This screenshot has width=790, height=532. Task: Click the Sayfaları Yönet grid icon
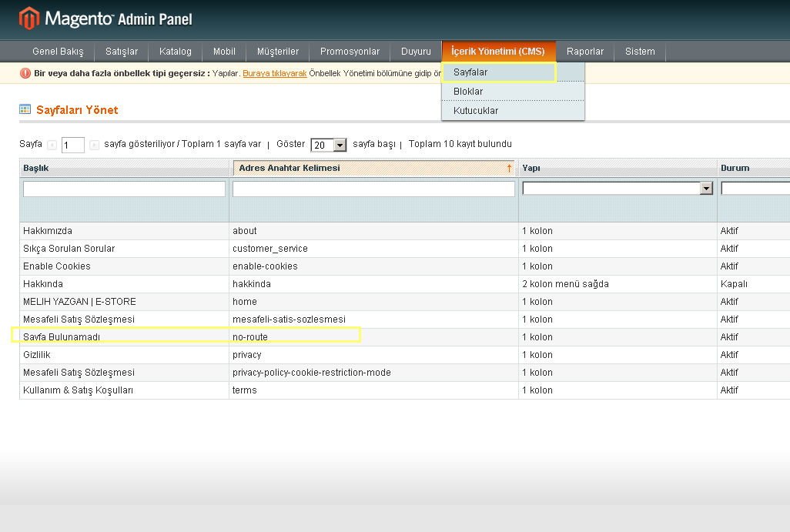click(x=25, y=109)
